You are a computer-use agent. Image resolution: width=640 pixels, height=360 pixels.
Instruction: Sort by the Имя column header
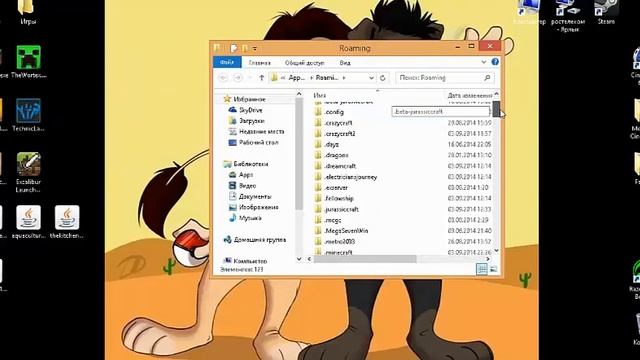click(x=320, y=95)
